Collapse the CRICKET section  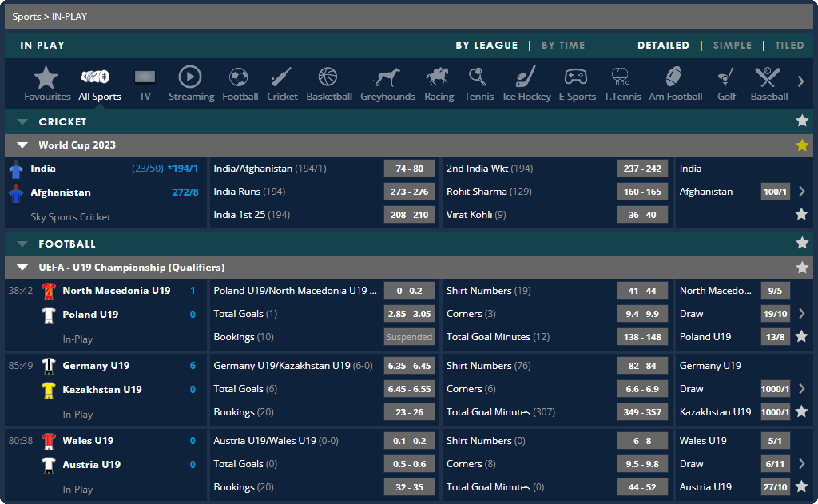[x=22, y=122]
